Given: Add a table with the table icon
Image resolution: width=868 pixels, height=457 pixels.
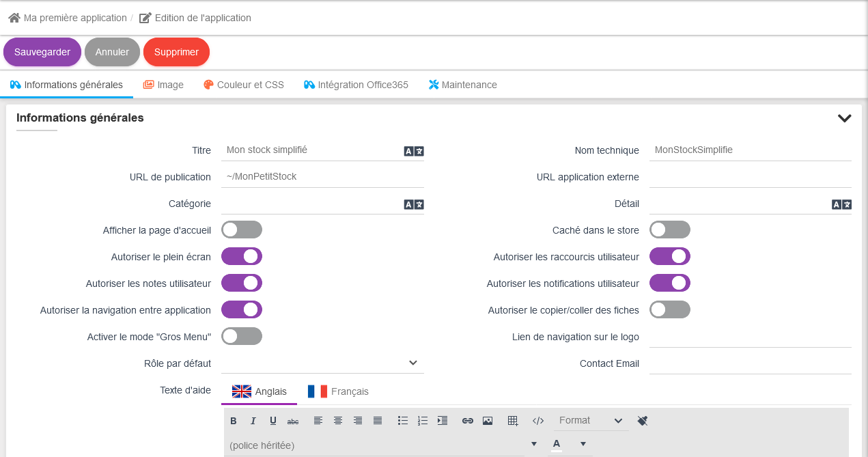Looking at the screenshot, I should coord(513,421).
